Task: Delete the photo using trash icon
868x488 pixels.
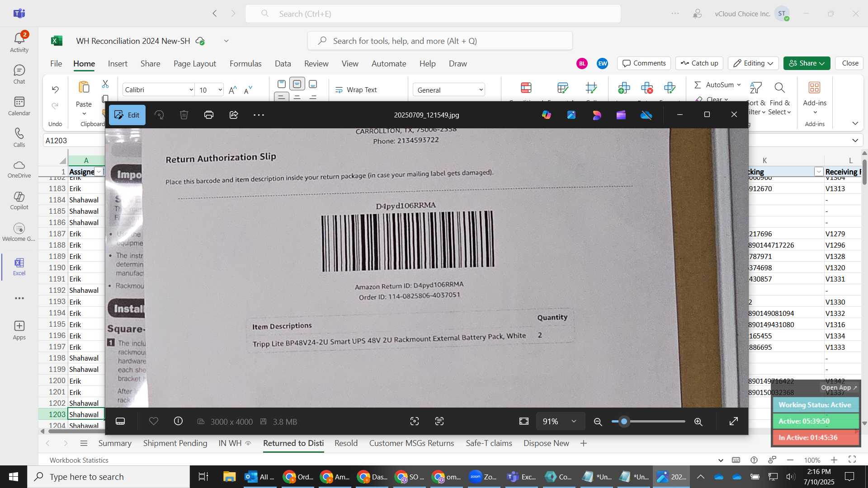Action: (x=184, y=115)
